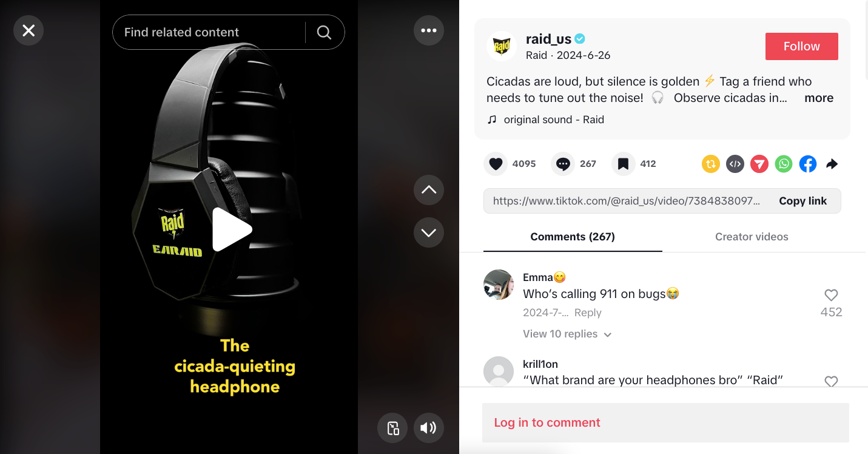Open more share options arrow
868x454 pixels.
tap(832, 164)
